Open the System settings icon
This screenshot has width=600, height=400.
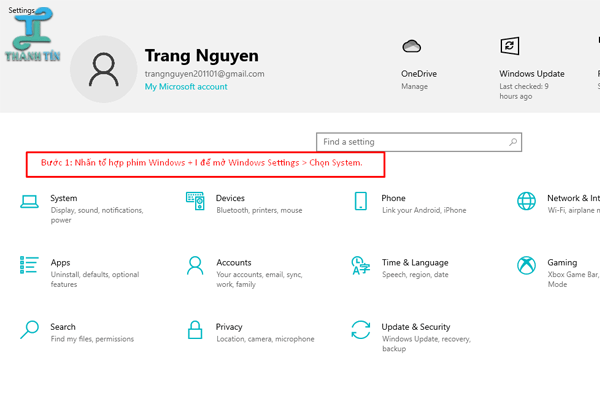pos(30,202)
